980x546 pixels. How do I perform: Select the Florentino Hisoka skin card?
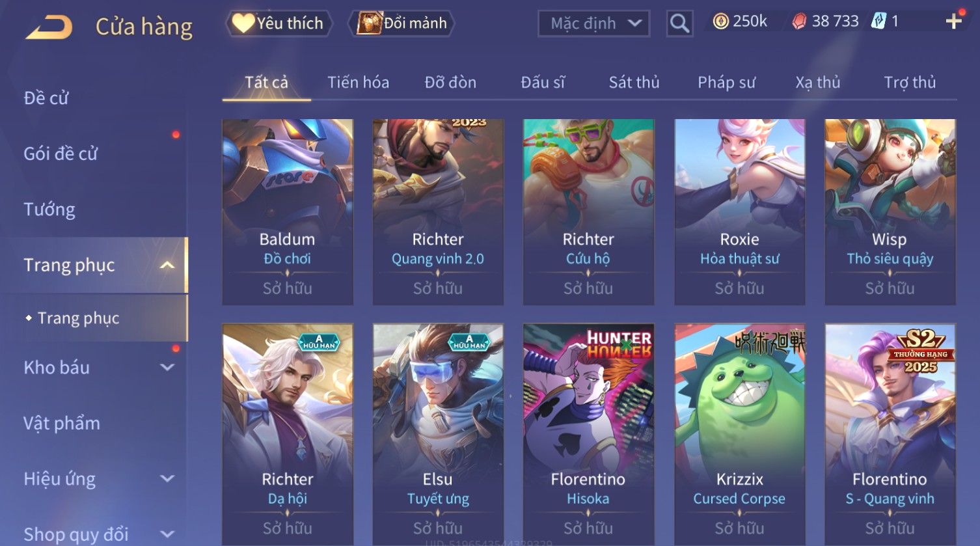[x=588, y=434]
